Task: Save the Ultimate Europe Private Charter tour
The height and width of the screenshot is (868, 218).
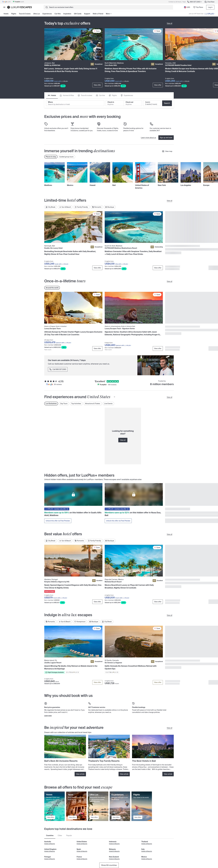Action: coord(97,295)
